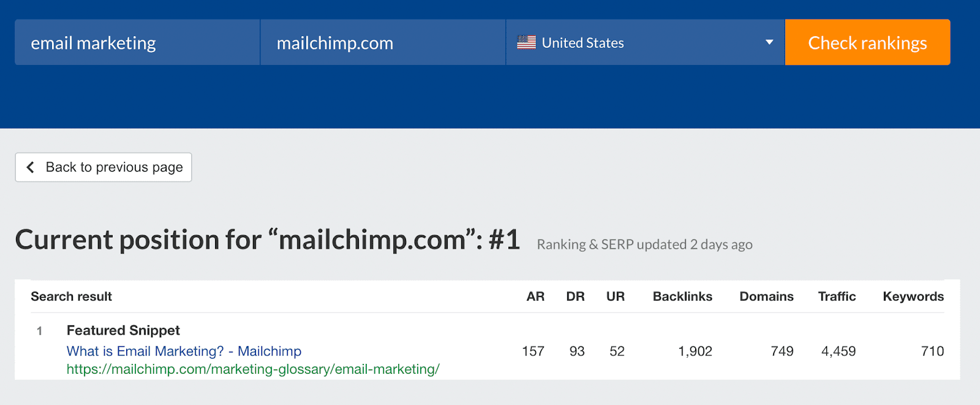This screenshot has width=980, height=405.
Task: Click the Domains column header
Action: [x=766, y=297]
